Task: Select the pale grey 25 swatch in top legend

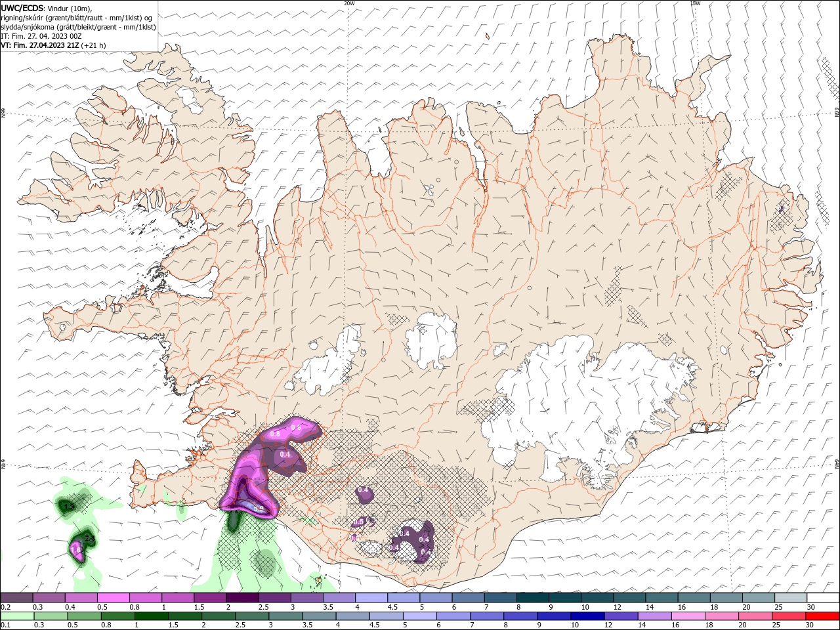Action: (x=791, y=598)
